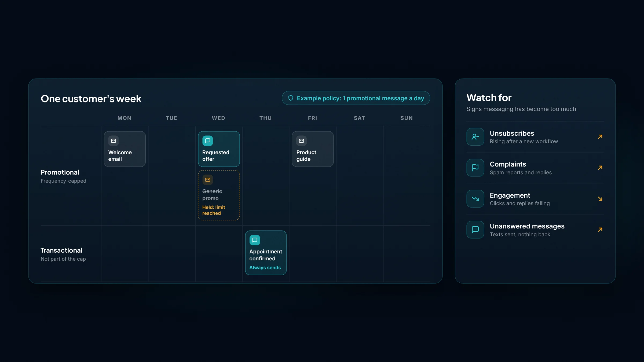Click the shield icon in the policy badge
This screenshot has height=362, width=644.
tap(291, 98)
